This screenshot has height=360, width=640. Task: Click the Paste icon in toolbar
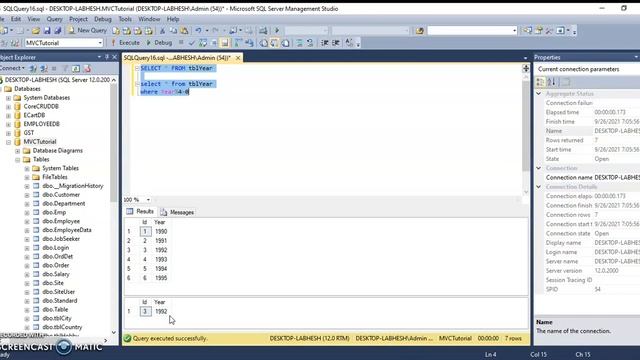coord(184,31)
